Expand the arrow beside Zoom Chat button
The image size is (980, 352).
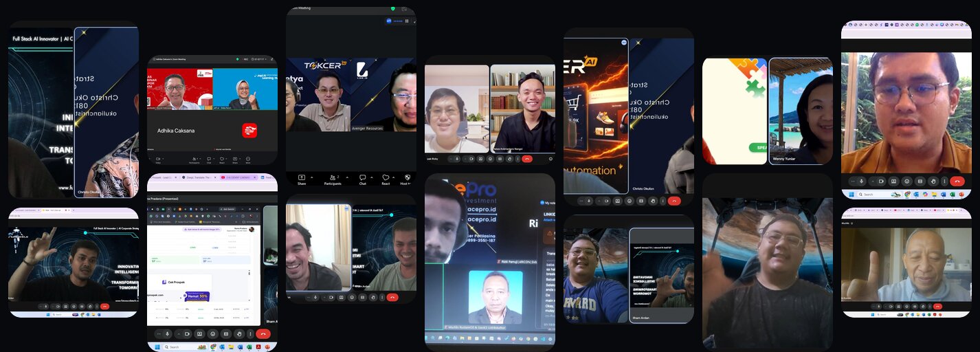tap(372, 177)
